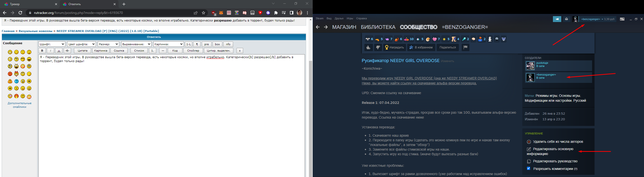This screenshot has height=177, width=644.
Task: Click Chrome bookmark star icon
Action: [x=203, y=13]
